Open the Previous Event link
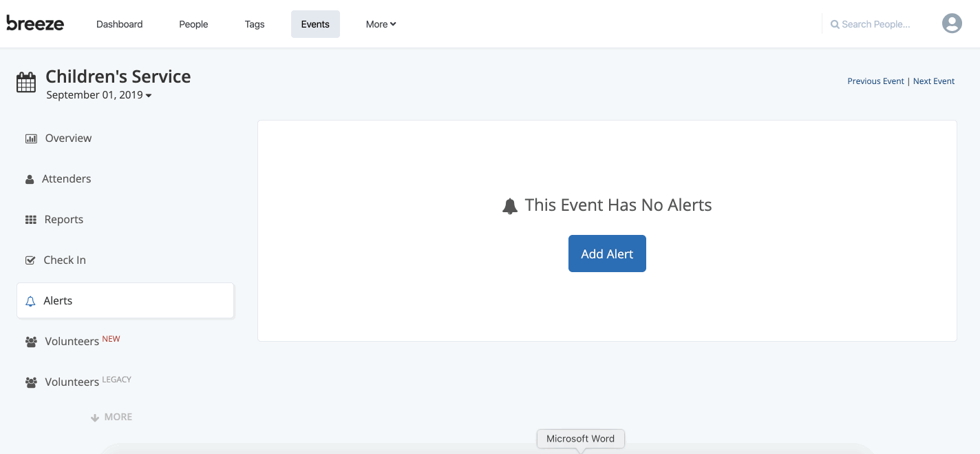This screenshot has width=980, height=454. (x=875, y=81)
